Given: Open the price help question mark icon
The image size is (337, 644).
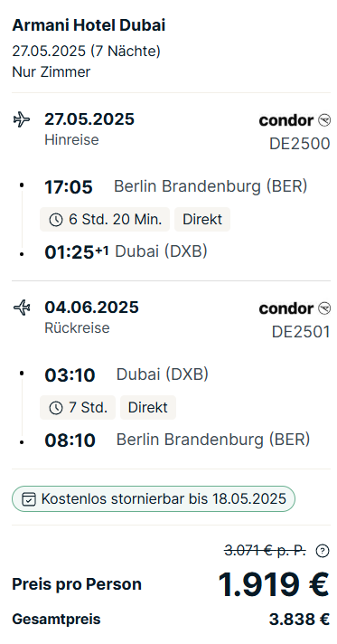Looking at the screenshot, I should (x=323, y=551).
